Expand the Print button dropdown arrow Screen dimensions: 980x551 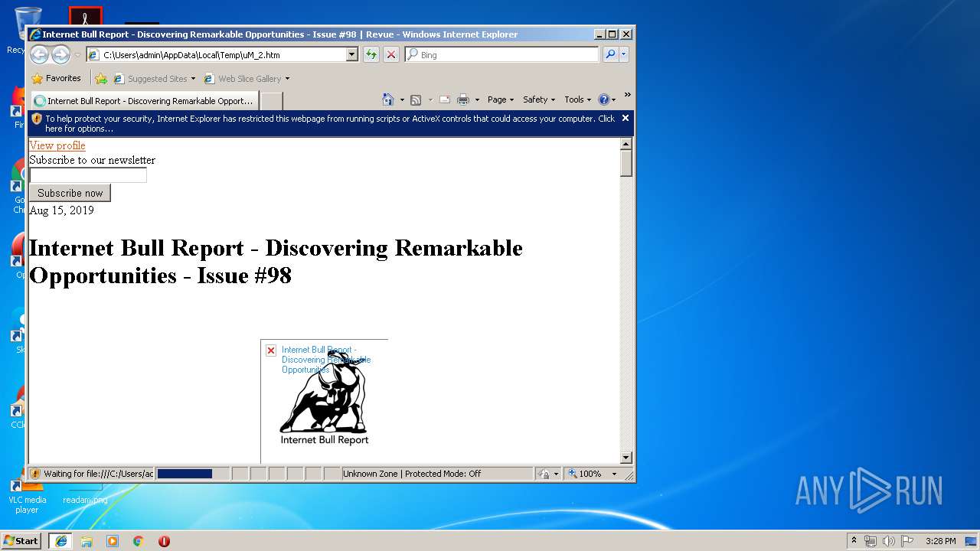click(477, 99)
